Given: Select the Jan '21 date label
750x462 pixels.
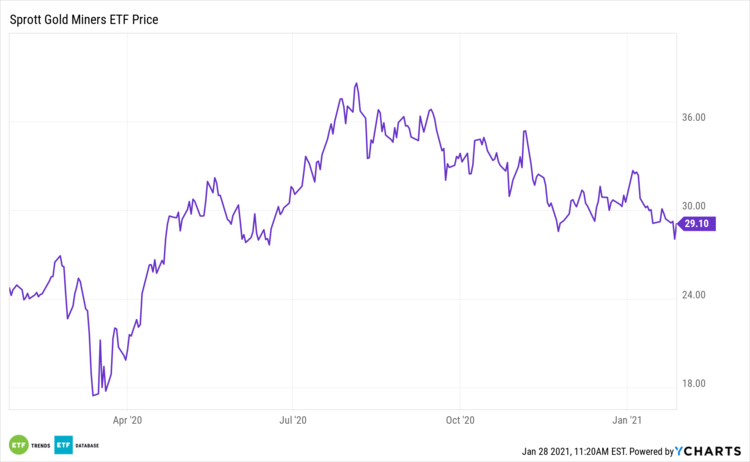Looking at the screenshot, I should point(627,421).
